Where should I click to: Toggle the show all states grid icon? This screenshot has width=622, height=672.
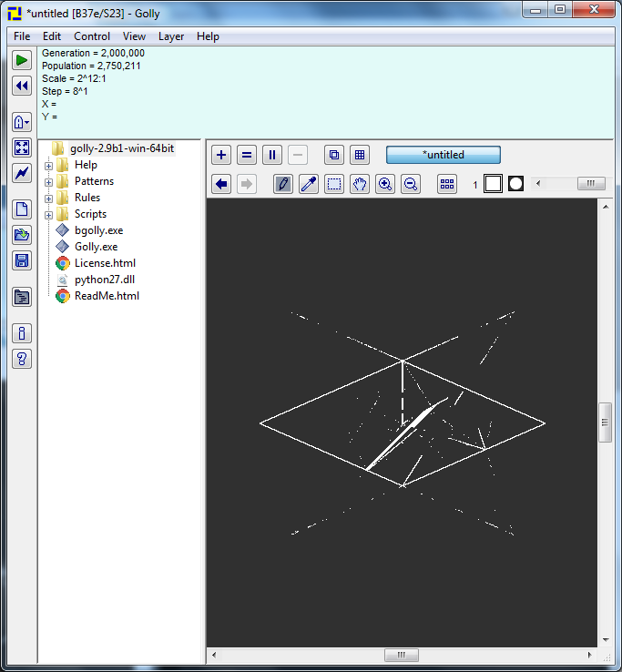coord(447,184)
